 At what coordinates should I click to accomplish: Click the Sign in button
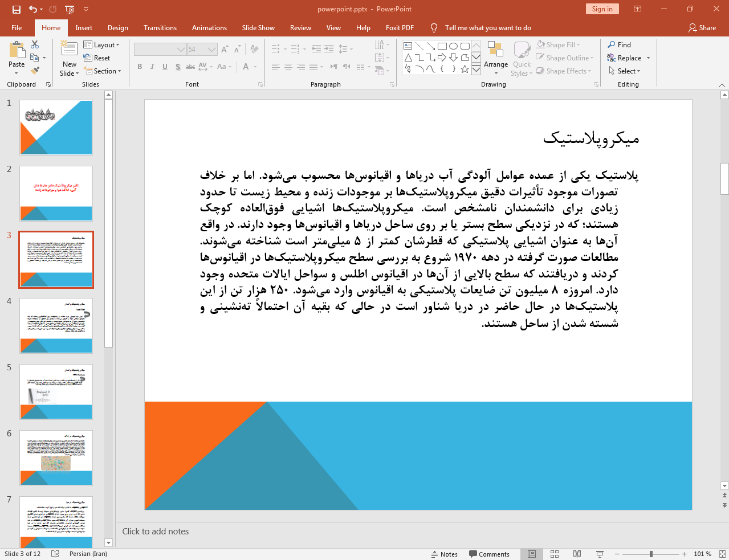(602, 9)
